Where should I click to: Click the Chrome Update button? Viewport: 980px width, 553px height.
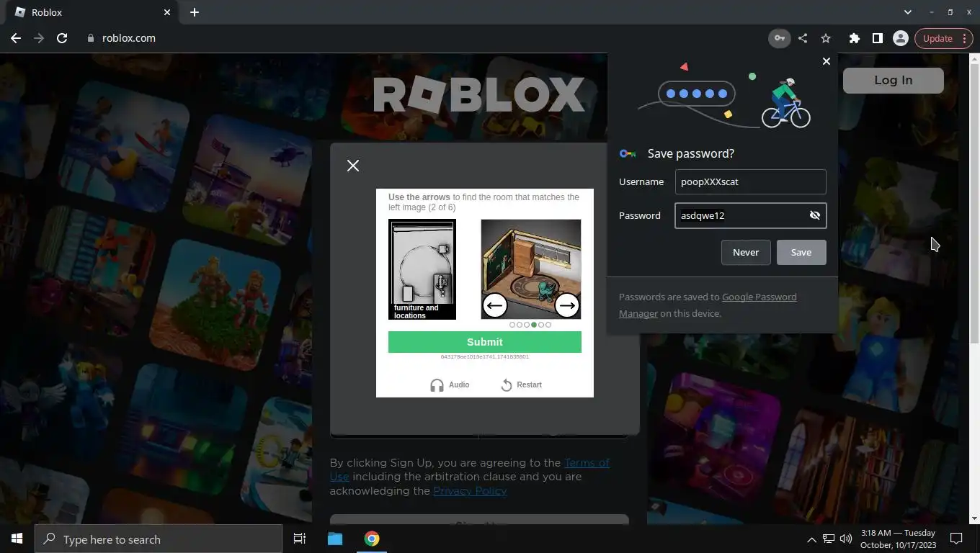[937, 38]
